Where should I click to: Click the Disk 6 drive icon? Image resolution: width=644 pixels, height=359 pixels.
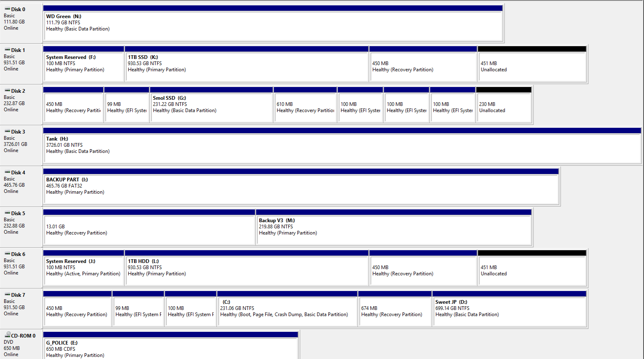point(7,254)
